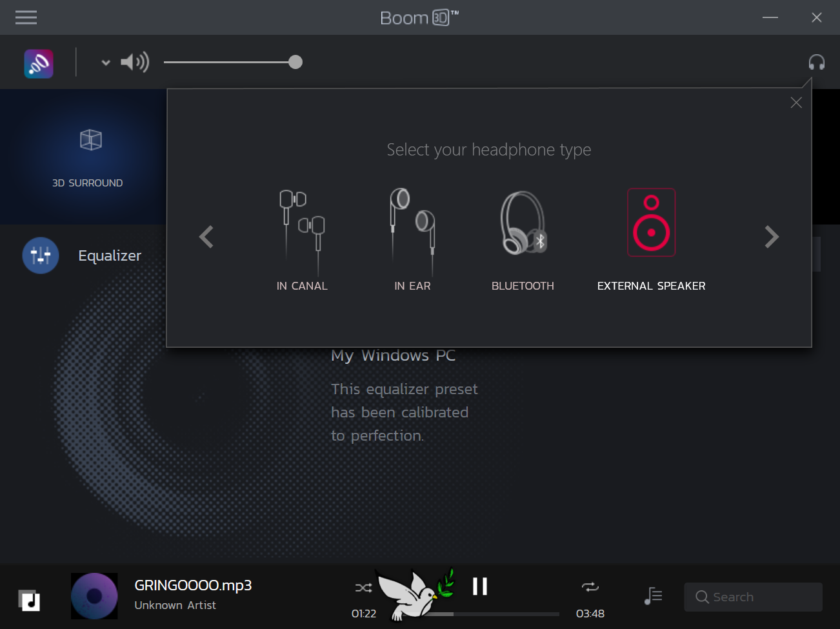The width and height of the screenshot is (840, 629).
Task: Toggle the Equalizer round icon
Action: click(x=41, y=255)
